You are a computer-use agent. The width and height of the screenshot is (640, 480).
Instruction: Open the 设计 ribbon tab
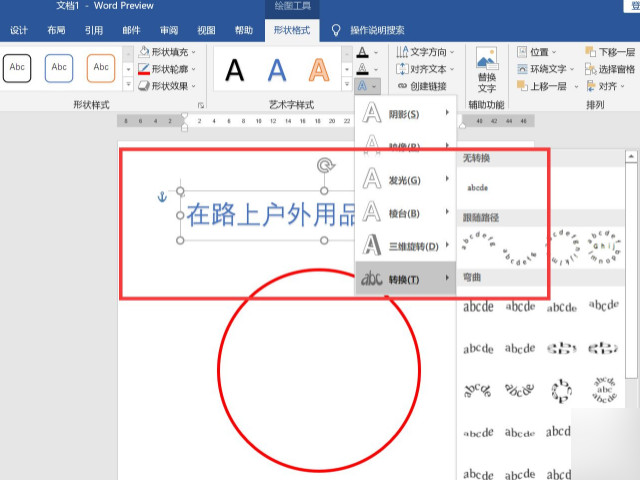19,30
